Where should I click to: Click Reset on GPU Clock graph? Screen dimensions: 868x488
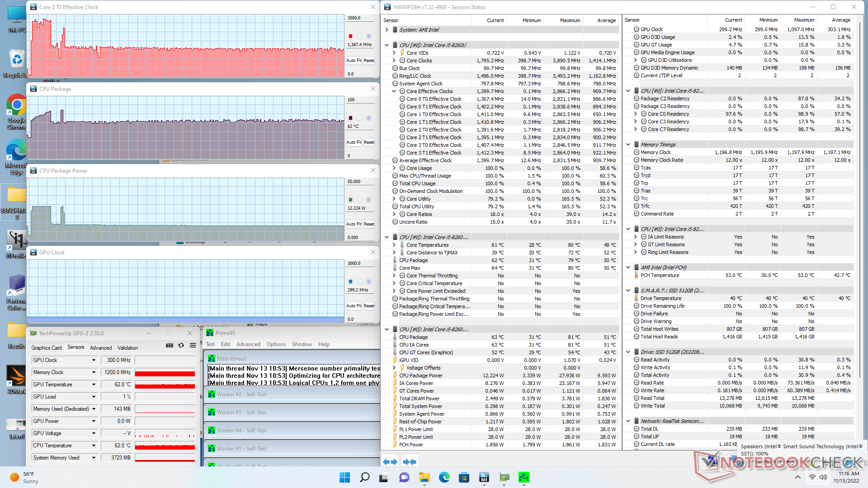click(x=369, y=306)
